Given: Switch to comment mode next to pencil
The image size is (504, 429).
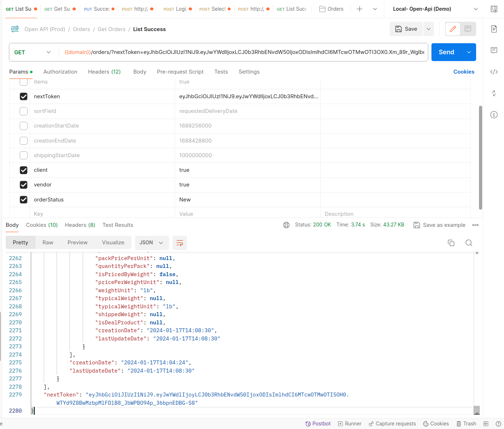Looking at the screenshot, I should [468, 29].
